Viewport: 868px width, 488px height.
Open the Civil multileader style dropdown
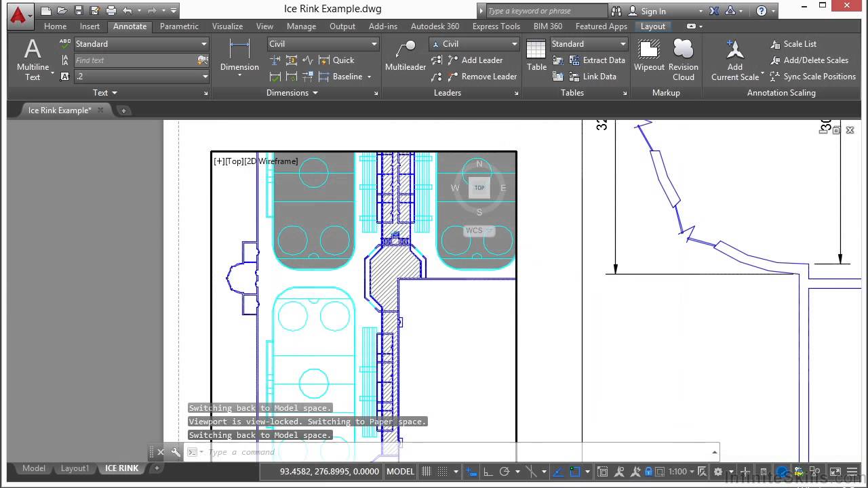point(475,44)
